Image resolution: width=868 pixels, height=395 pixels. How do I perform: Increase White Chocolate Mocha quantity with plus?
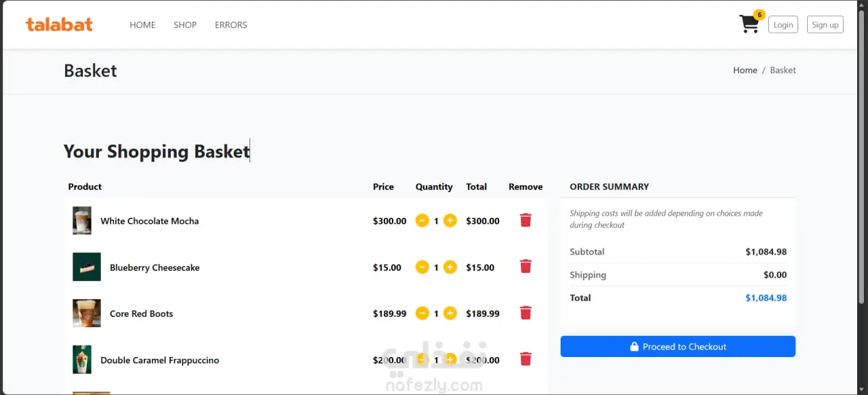point(450,221)
